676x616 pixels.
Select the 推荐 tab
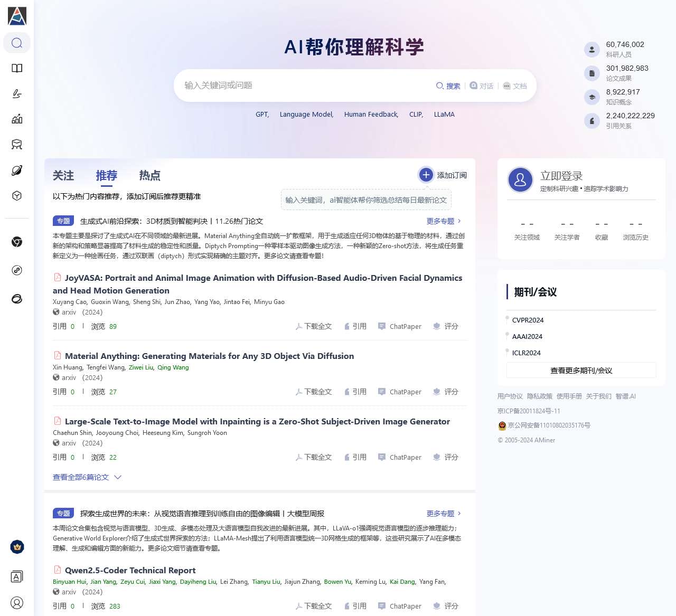[106, 175]
